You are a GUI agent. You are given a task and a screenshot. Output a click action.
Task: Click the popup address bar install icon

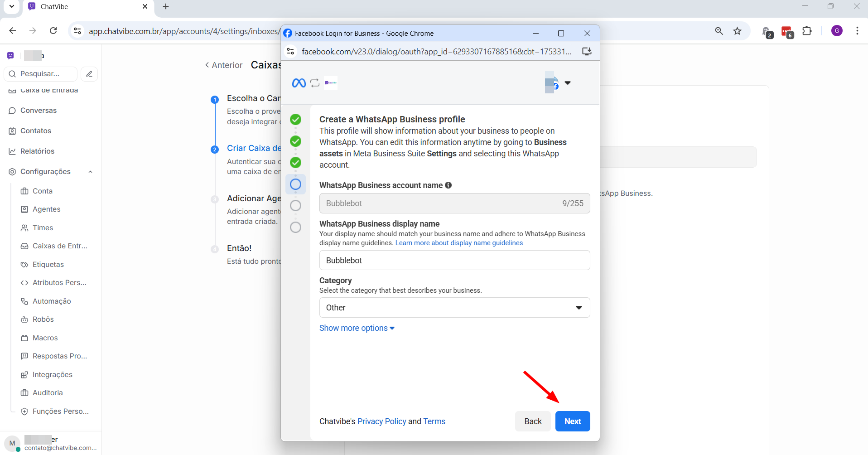point(587,51)
